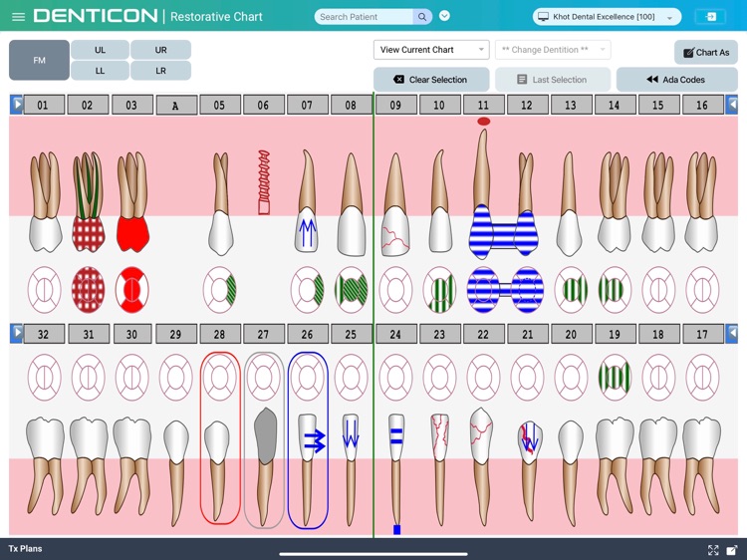Click the Last Selection button
The height and width of the screenshot is (560, 747).
pyautogui.click(x=553, y=80)
